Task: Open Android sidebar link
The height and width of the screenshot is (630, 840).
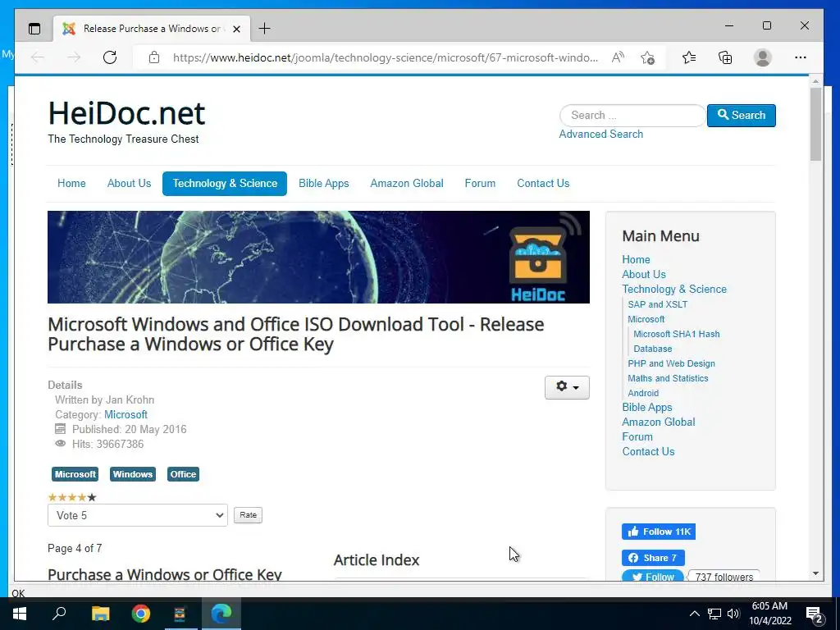Action: 643,393
